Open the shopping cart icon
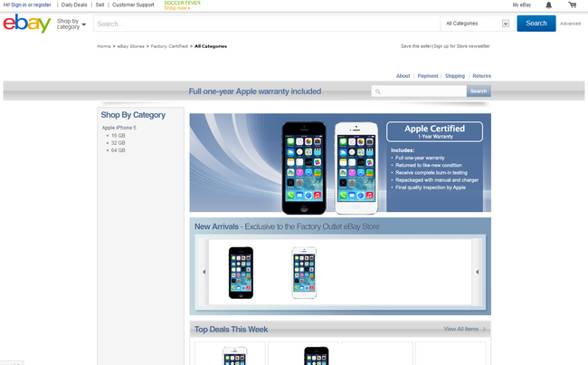The image size is (588, 365). point(573,5)
